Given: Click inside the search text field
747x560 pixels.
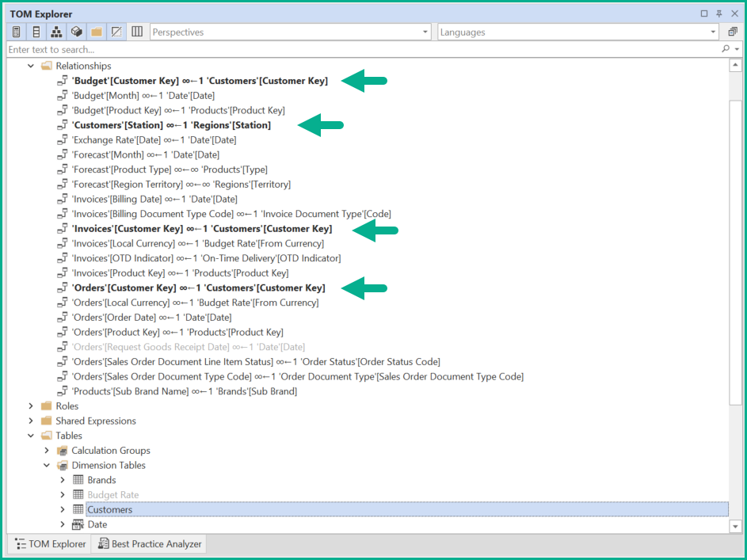Looking at the screenshot, I should [x=238, y=48].
